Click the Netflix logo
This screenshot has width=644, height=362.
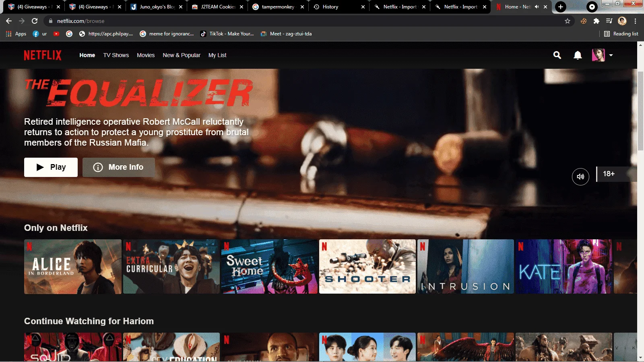click(x=43, y=55)
